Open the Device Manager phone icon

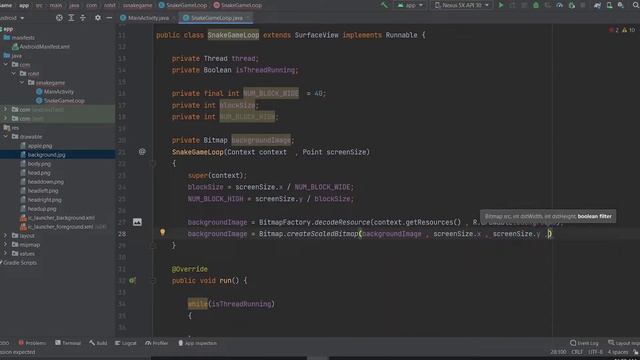[609, 5]
